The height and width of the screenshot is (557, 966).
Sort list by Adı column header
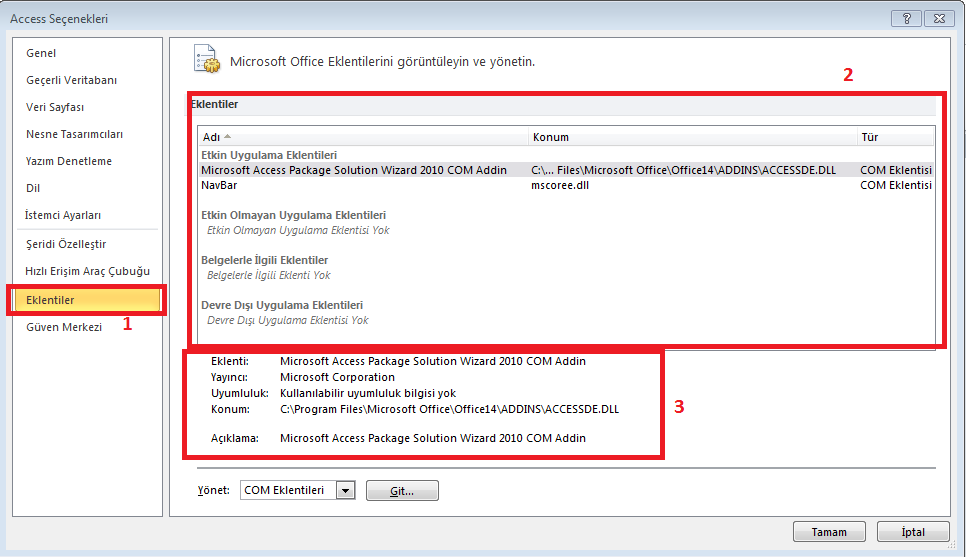click(x=363, y=137)
